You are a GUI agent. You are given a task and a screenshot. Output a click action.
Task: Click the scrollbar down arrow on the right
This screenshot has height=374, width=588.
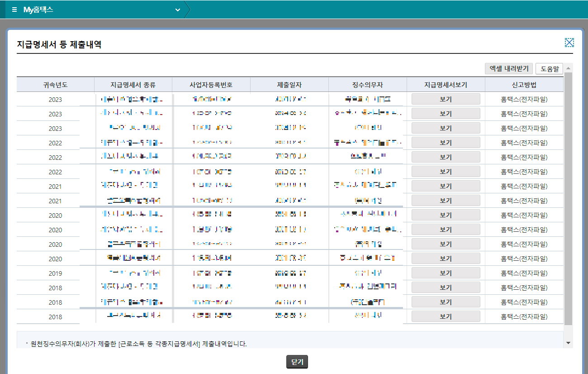pyautogui.click(x=568, y=342)
